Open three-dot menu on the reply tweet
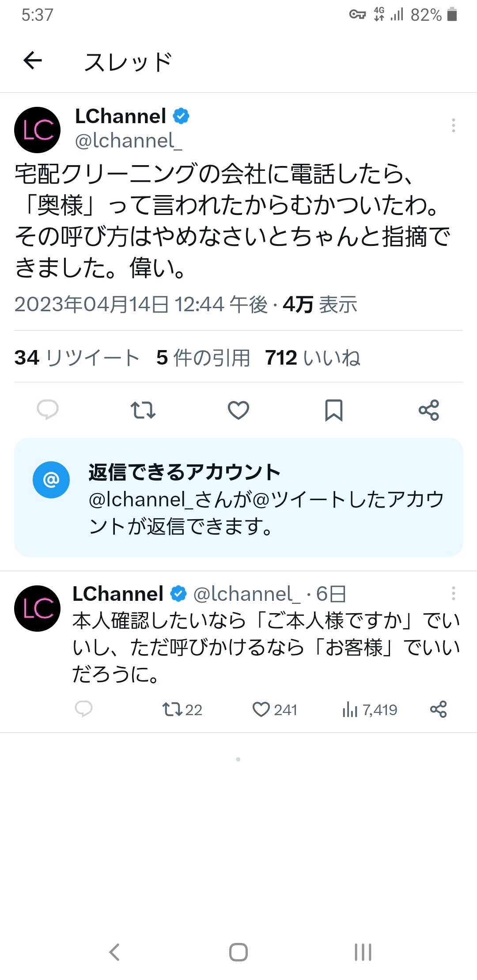Image resolution: width=477 pixels, height=980 pixels. click(453, 593)
